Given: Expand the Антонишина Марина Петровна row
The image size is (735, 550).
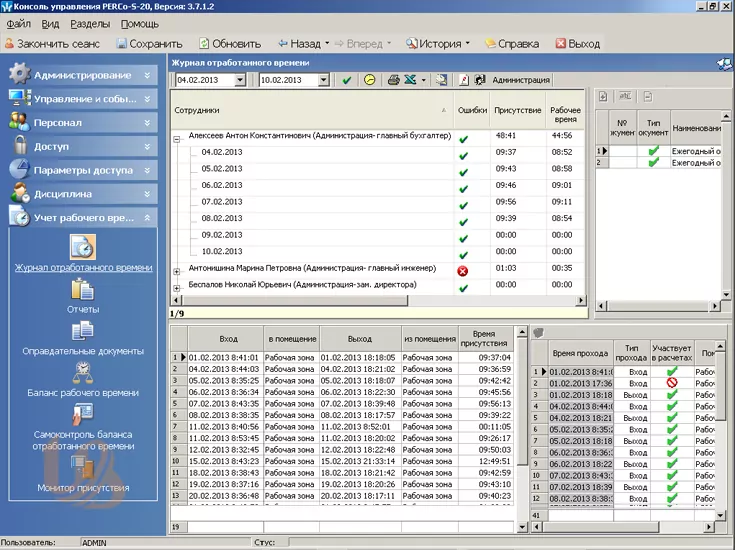Looking at the screenshot, I should click(177, 271).
